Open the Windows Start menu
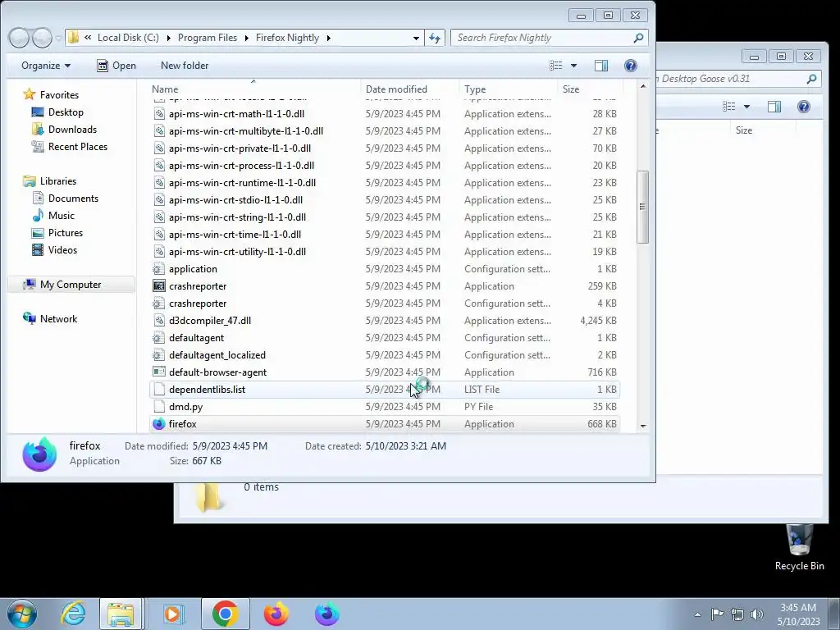 tap(21, 614)
